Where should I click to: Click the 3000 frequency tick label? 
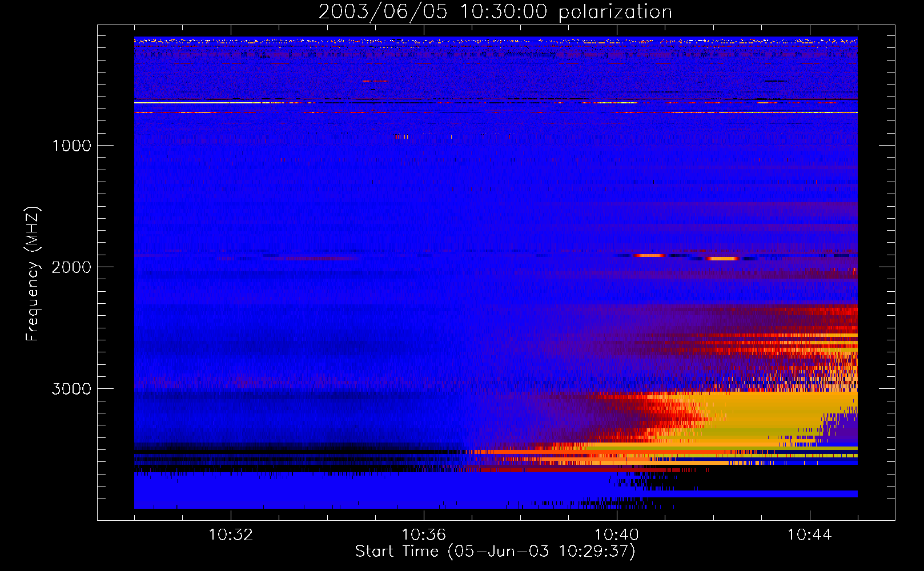[x=71, y=389]
